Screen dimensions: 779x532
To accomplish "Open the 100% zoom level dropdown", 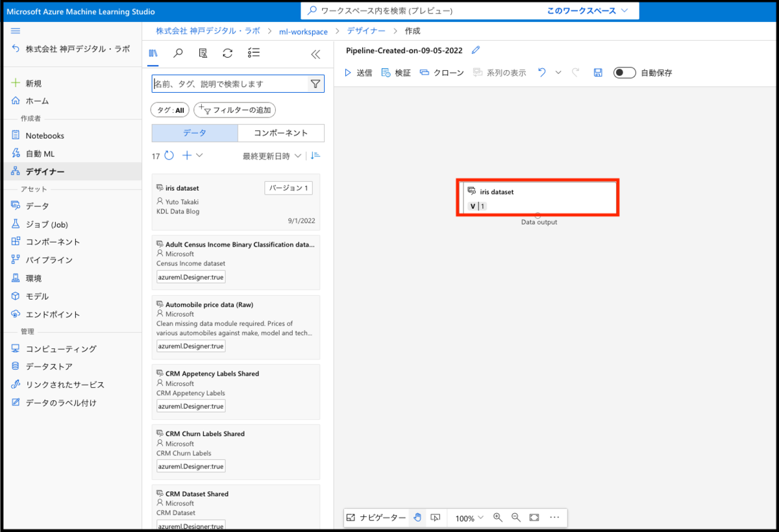I will coord(469,518).
